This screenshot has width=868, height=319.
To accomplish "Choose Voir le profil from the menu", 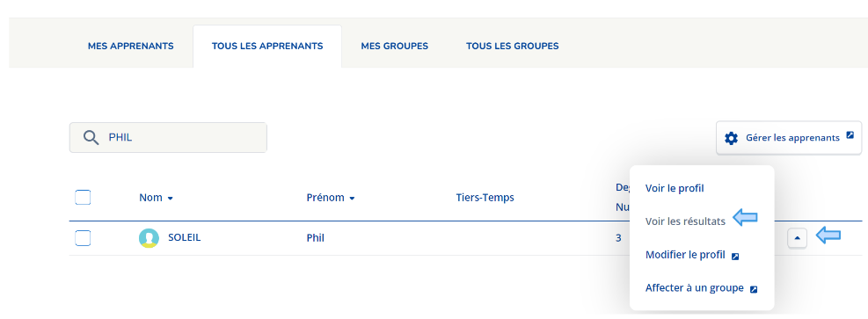I will click(x=675, y=189).
